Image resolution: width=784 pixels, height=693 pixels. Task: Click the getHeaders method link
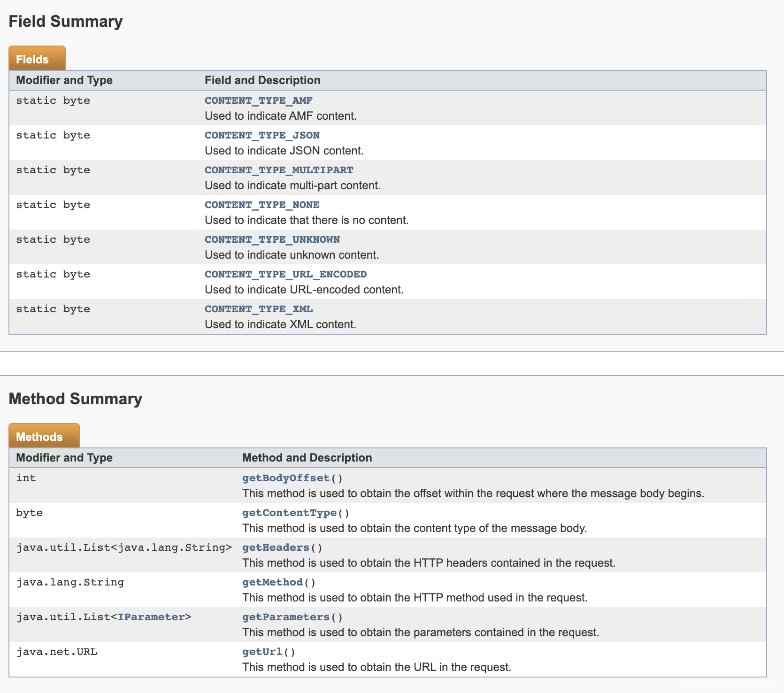[276, 547]
